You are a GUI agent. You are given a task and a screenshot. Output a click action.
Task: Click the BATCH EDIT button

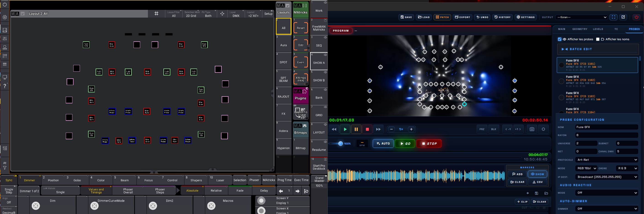(x=598, y=49)
